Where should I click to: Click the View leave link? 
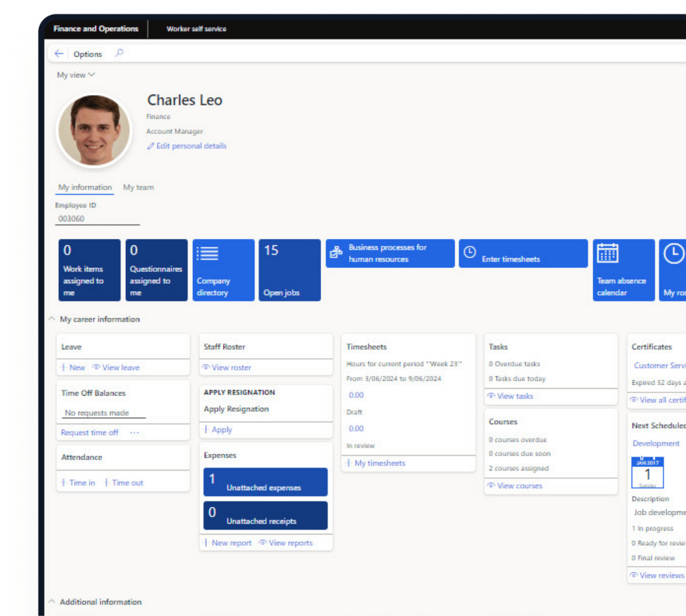click(116, 368)
